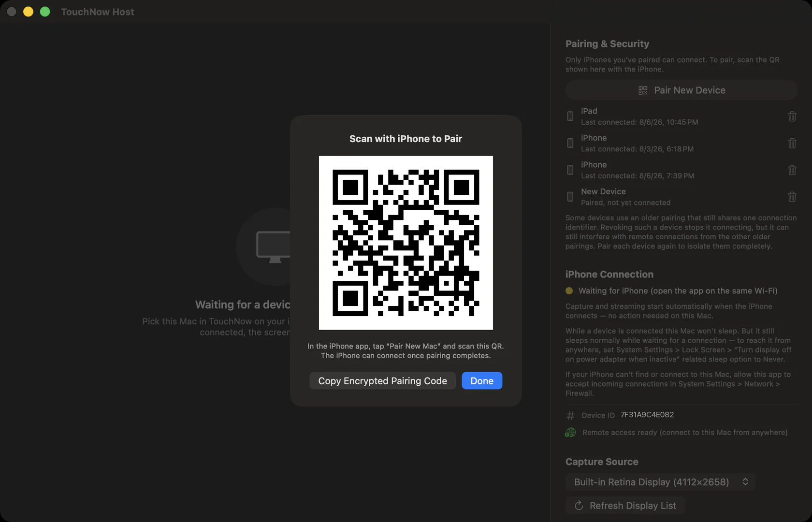Click Pair New Device button

click(681, 90)
